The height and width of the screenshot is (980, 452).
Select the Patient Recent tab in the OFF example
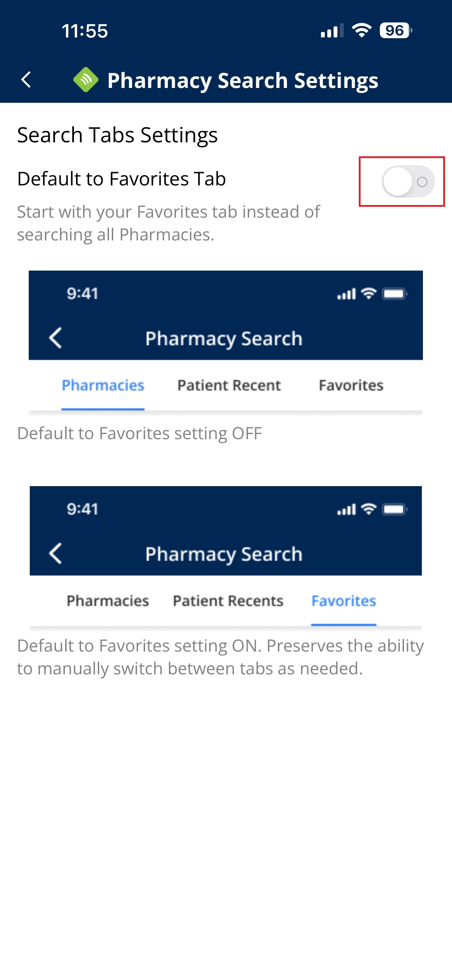[x=229, y=386]
